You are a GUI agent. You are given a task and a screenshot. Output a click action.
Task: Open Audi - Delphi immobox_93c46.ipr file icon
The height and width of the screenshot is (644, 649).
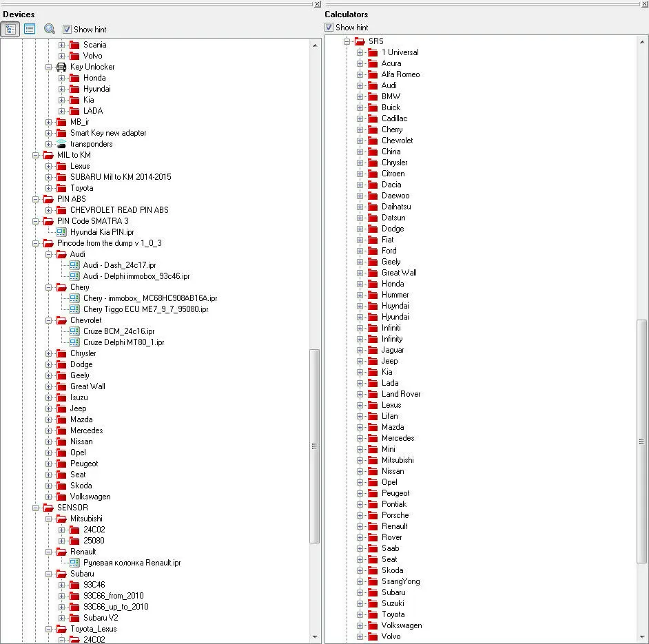(74, 276)
